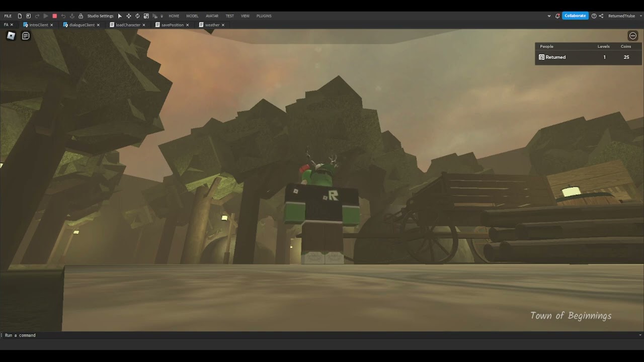Close the weather tab
Image resolution: width=644 pixels, height=362 pixels.
point(223,25)
